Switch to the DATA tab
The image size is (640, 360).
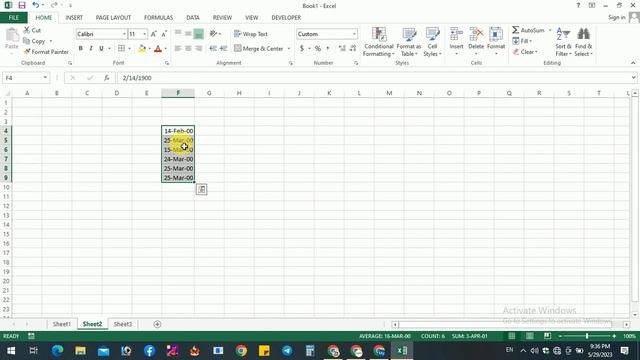(x=193, y=18)
